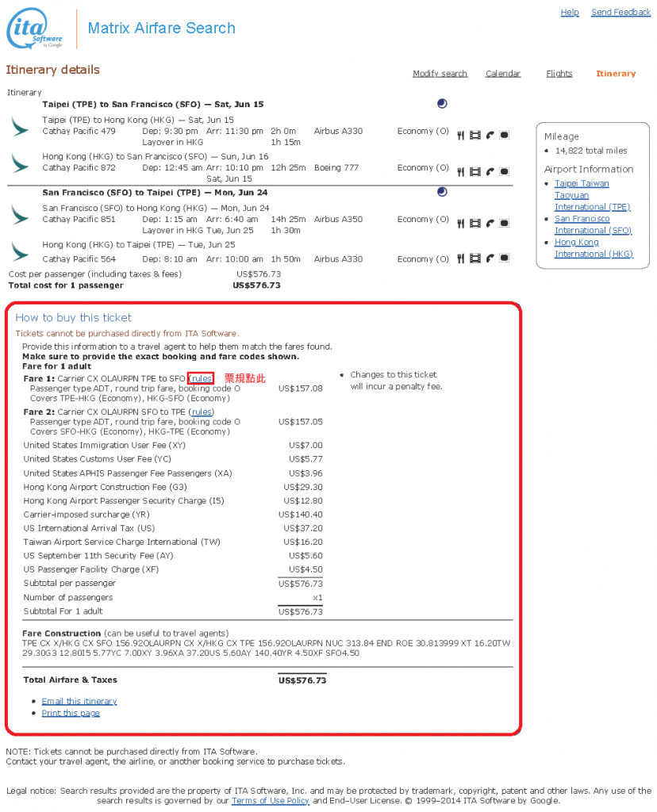Viewport: 657px width, 812px height.
Task: Click the Fare 1 price US$157.08
Action: point(301,389)
